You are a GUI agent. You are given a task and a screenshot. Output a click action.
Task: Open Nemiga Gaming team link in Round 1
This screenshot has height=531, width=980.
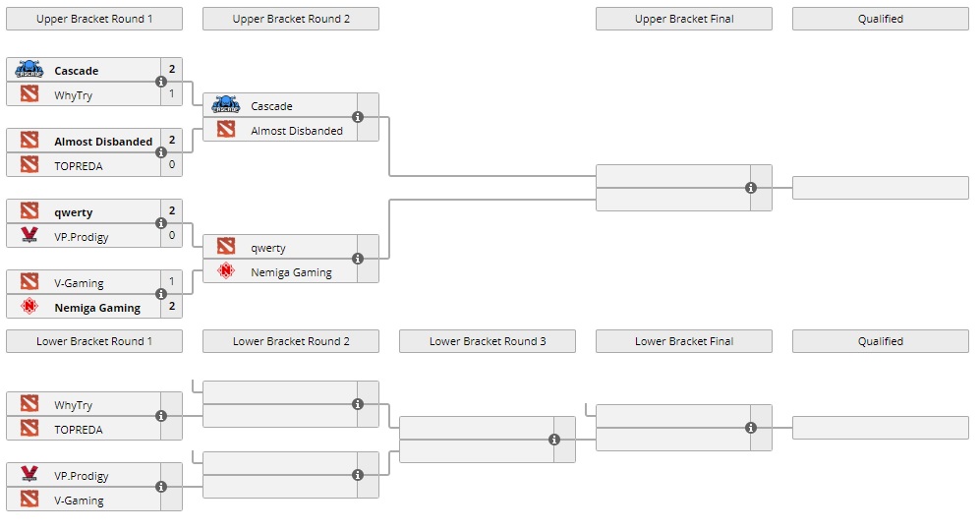[x=97, y=308]
